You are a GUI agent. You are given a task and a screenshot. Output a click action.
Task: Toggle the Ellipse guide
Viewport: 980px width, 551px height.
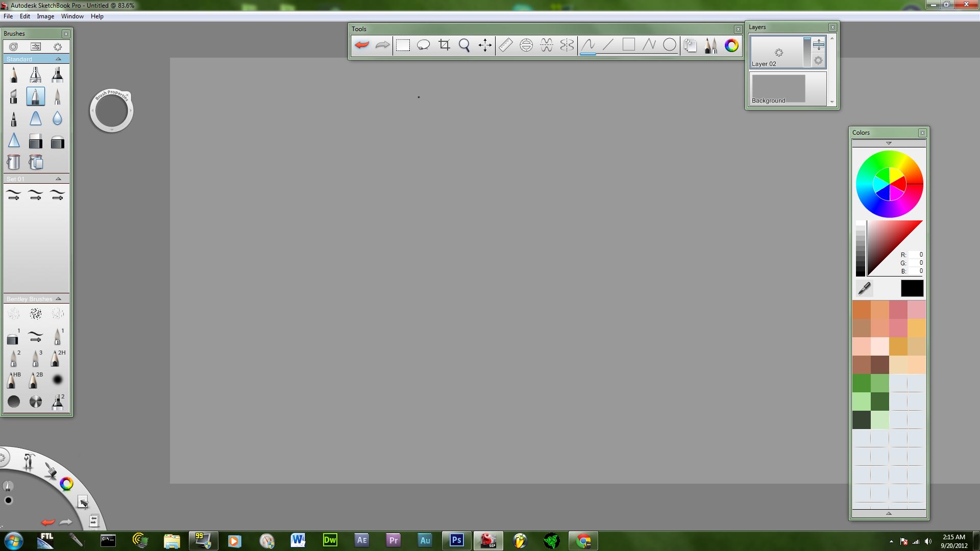(526, 45)
